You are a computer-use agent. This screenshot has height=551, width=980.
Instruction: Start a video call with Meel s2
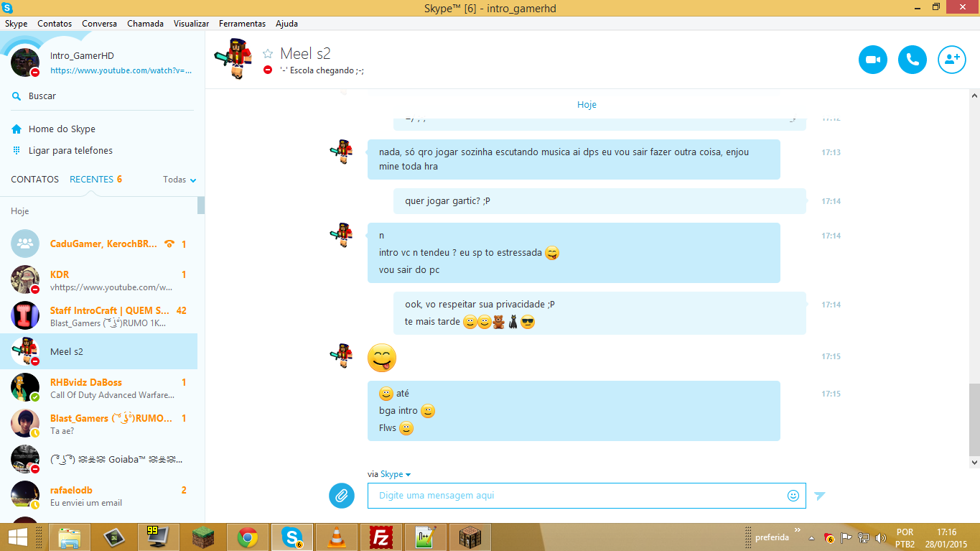pos(873,60)
